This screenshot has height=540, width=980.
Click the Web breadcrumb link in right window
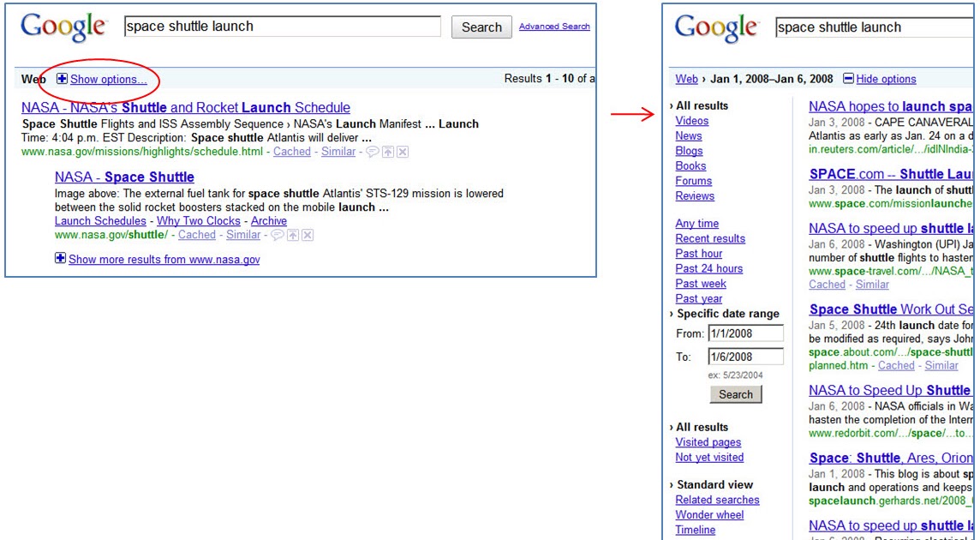[686, 79]
